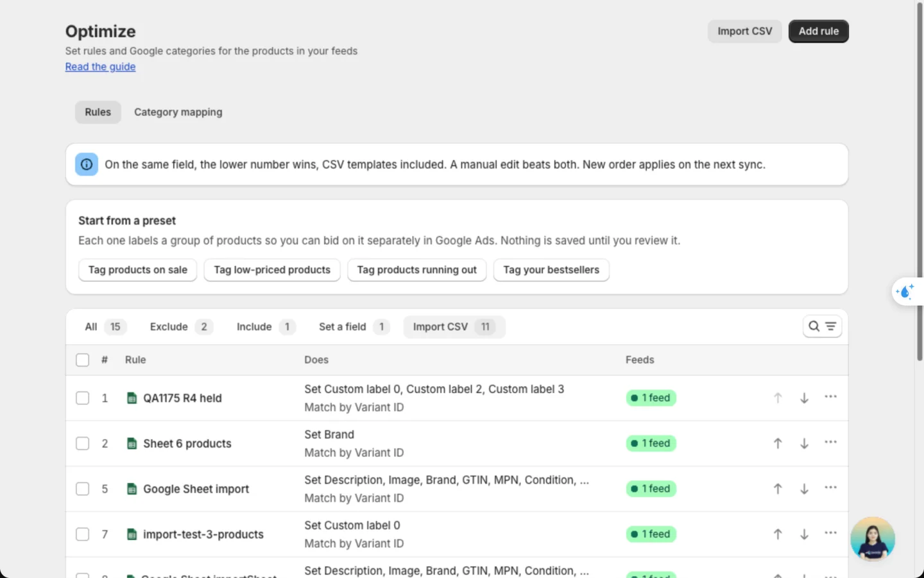Select all rules with the header checkbox

[83, 360]
